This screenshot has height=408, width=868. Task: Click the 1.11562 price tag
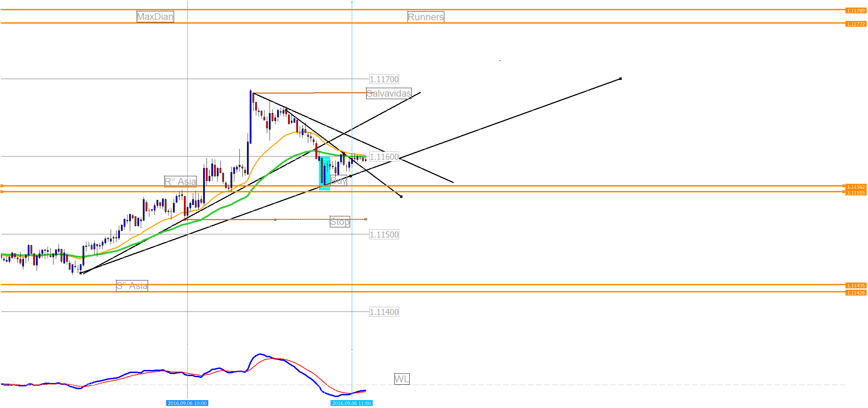tap(855, 187)
